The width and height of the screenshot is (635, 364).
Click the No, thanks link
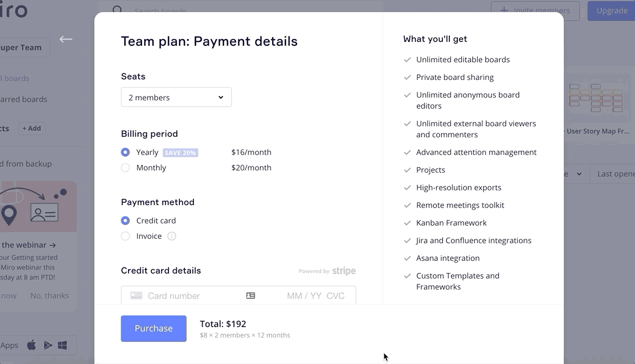click(50, 296)
